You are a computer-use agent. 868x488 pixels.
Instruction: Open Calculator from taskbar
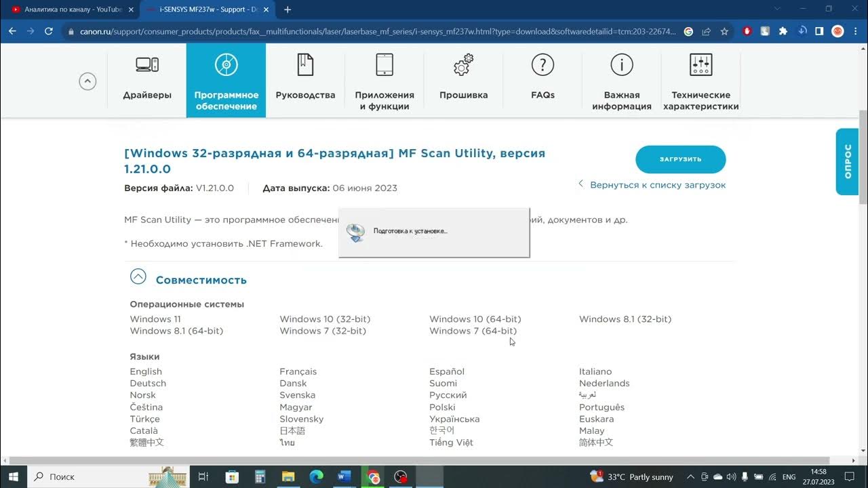coord(260,476)
